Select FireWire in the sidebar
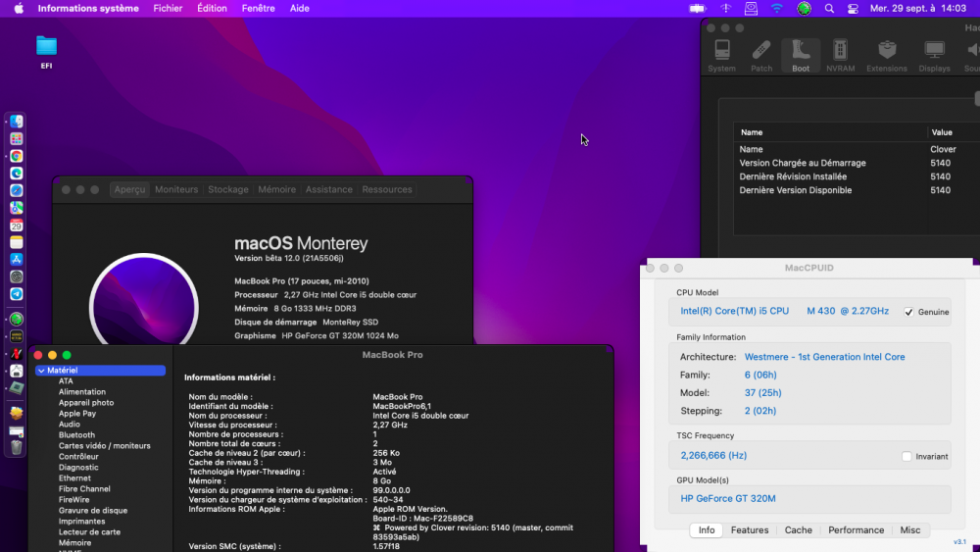 tap(73, 500)
